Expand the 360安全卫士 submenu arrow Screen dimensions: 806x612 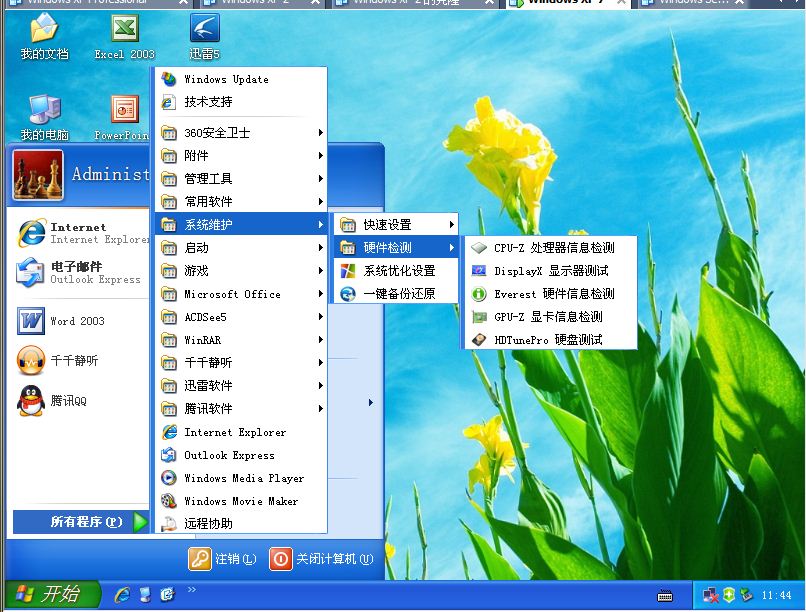[320, 133]
